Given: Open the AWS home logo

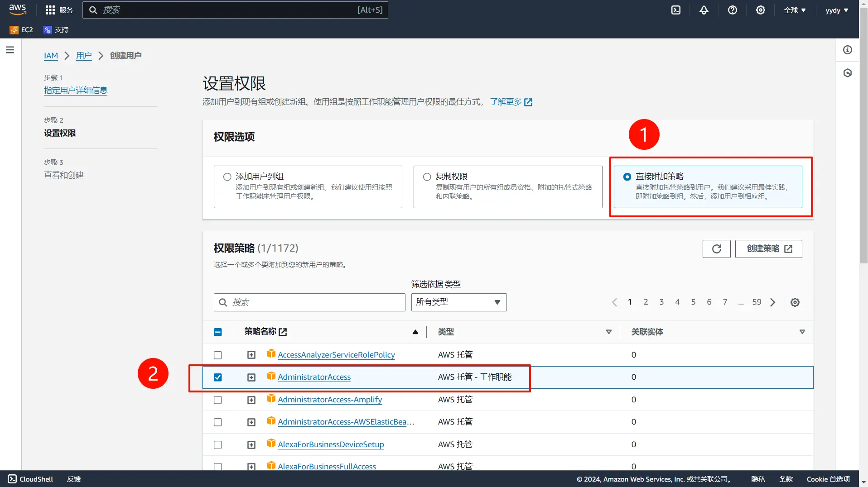Looking at the screenshot, I should pyautogui.click(x=17, y=10).
